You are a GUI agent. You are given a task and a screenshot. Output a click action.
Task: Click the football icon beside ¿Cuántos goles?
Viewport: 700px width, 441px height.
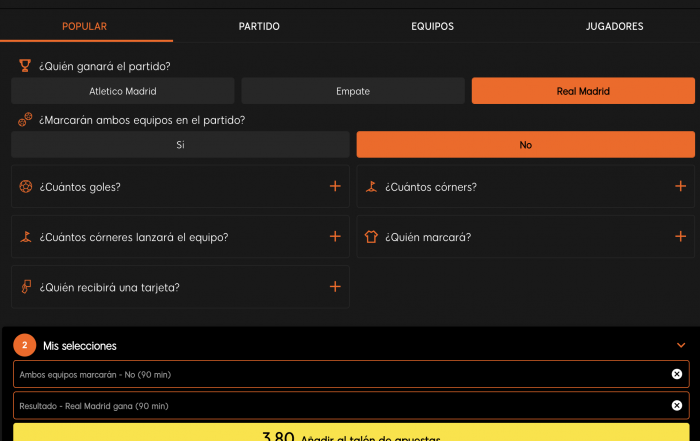[26, 186]
